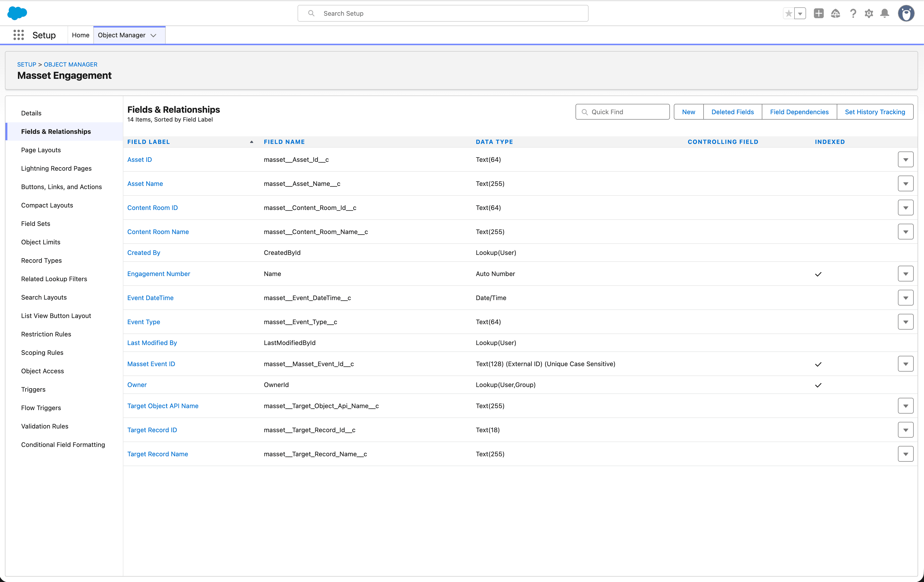
Task: Expand the Masset Event ID row dropdown
Action: [906, 364]
